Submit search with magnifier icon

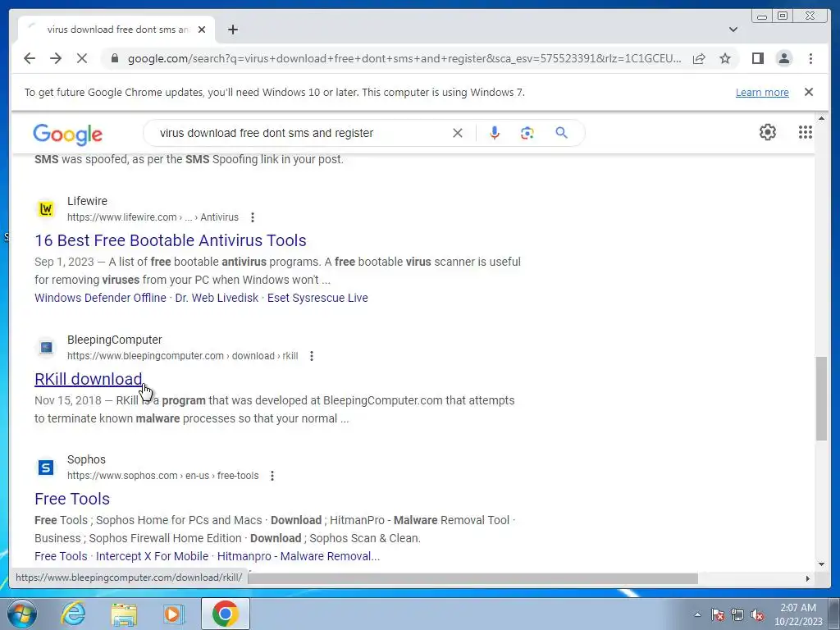point(561,133)
